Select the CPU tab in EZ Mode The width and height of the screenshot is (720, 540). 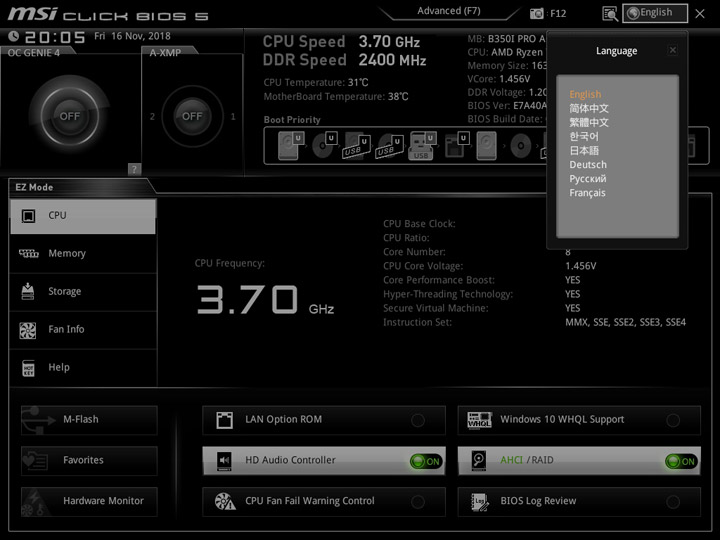[83, 216]
